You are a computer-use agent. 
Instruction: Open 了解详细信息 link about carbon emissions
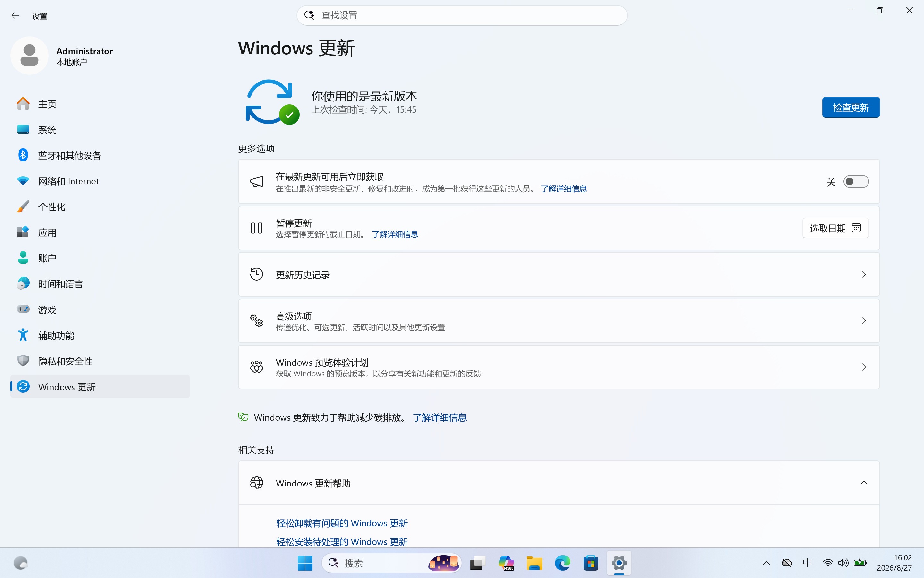point(440,417)
